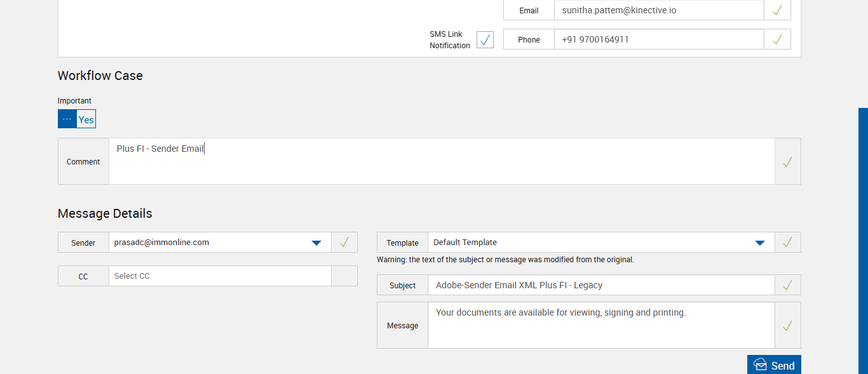
Task: Click inside the Message text box
Action: tap(600, 326)
